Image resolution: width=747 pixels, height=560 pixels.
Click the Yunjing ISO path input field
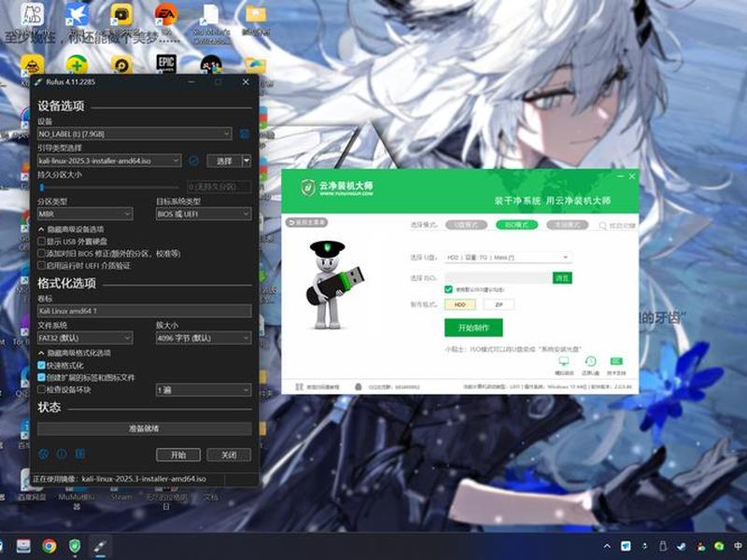click(x=499, y=277)
